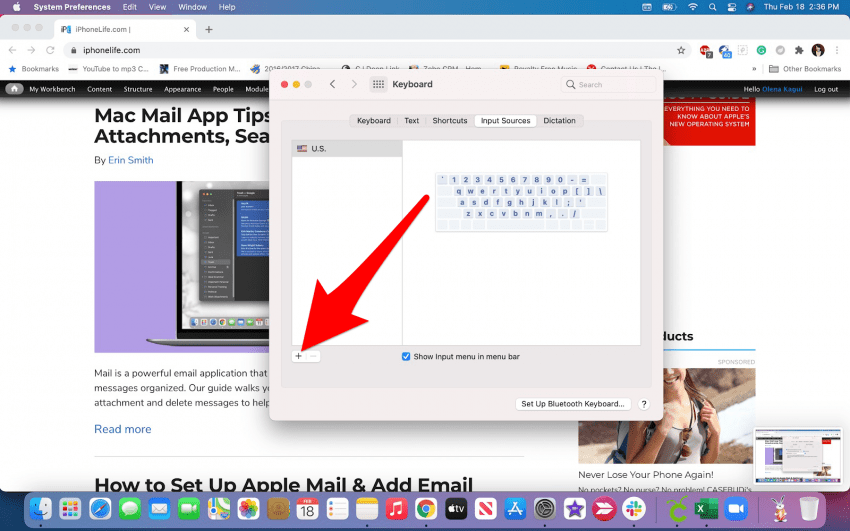The height and width of the screenshot is (531, 850).
Task: Open Launchpad from the Dock
Action: click(x=70, y=509)
